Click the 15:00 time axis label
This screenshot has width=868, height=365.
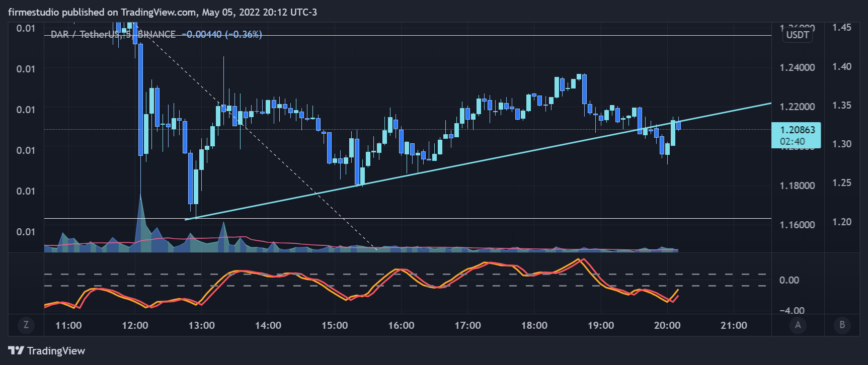tap(335, 325)
